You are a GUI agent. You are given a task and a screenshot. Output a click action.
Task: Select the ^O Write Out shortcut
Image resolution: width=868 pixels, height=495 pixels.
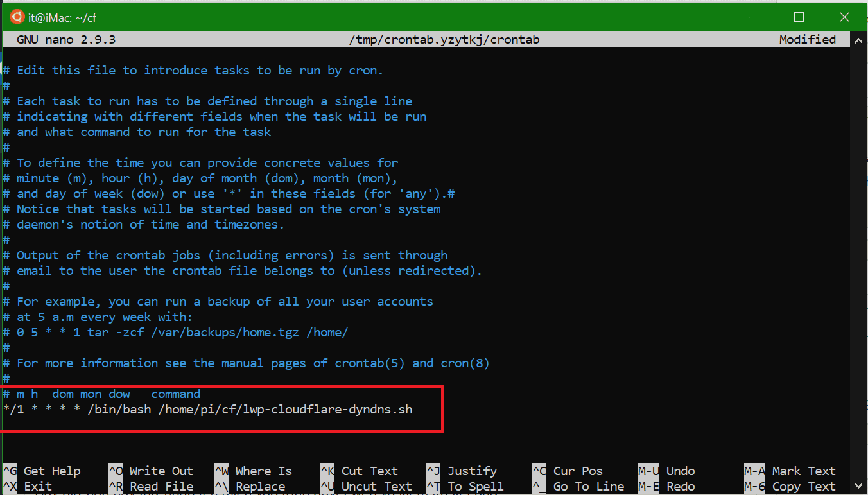[151, 471]
